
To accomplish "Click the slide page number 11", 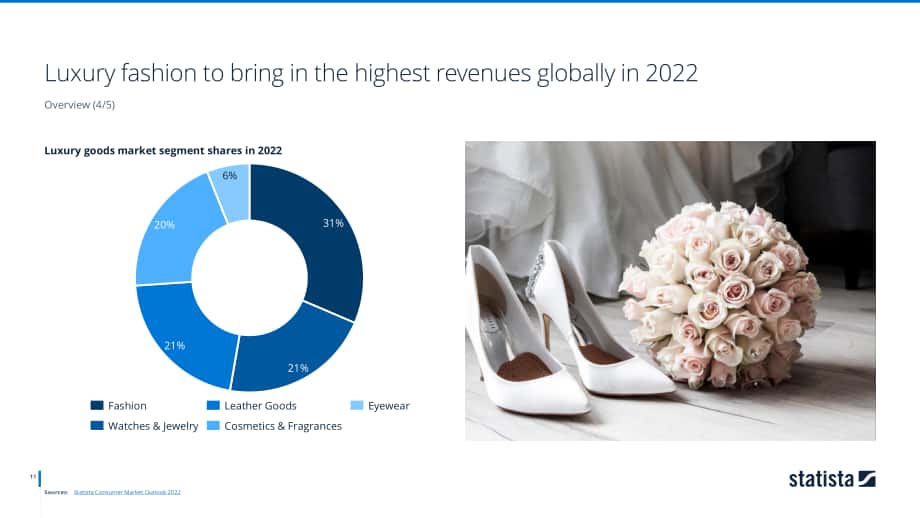I will [x=33, y=477].
